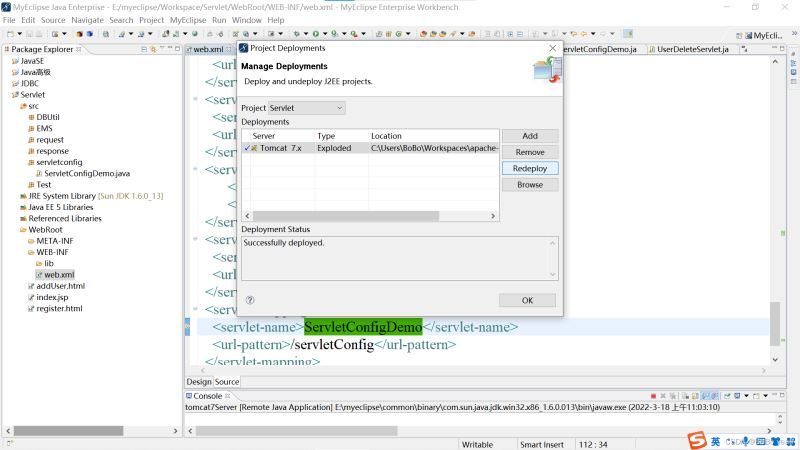
Task: Click the web browser globe toolbar icon
Action: click(x=194, y=34)
